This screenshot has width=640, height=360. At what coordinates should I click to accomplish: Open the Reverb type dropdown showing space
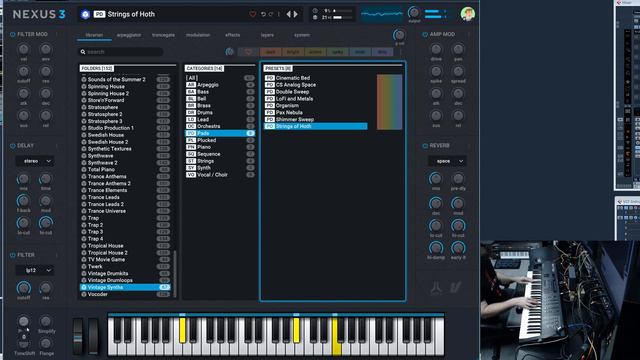click(x=447, y=161)
